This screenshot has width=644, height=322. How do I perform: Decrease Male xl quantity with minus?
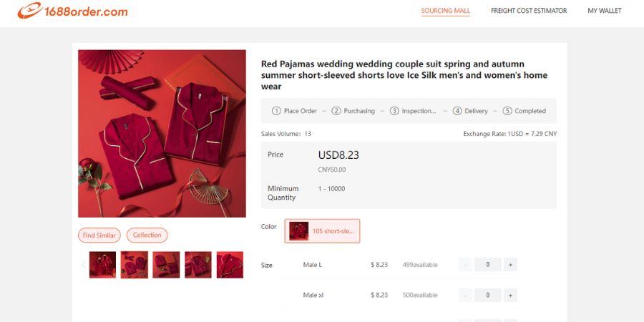[465, 295]
